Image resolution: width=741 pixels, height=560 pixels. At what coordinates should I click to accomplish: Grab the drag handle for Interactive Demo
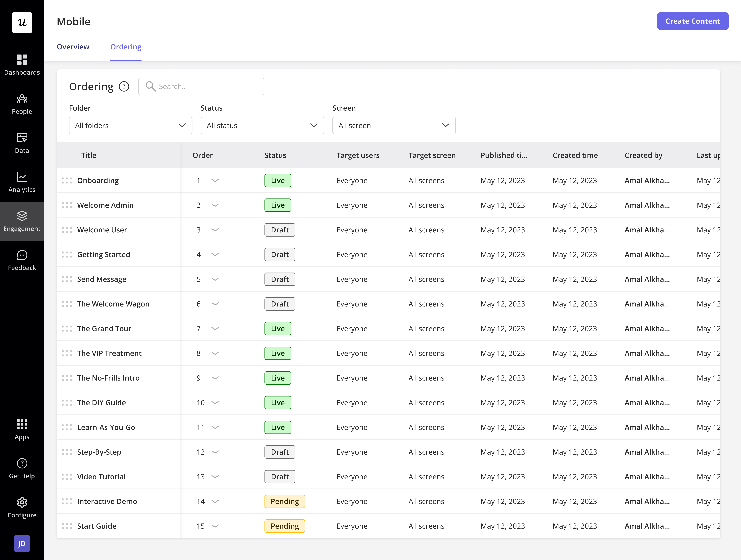[67, 501]
